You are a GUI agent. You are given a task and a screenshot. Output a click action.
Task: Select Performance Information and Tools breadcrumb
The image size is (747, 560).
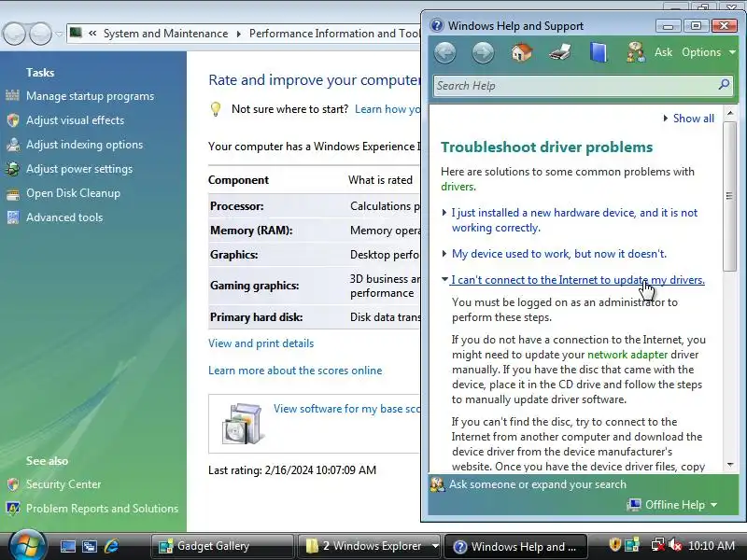334,34
